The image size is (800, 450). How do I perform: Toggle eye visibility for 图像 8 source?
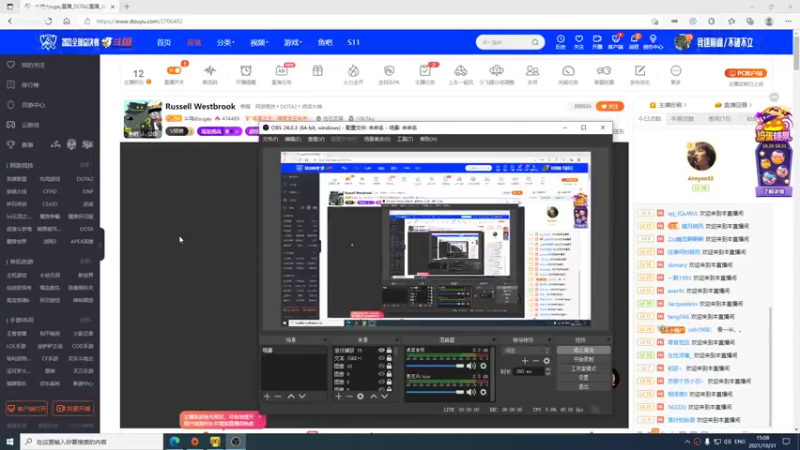[381, 382]
